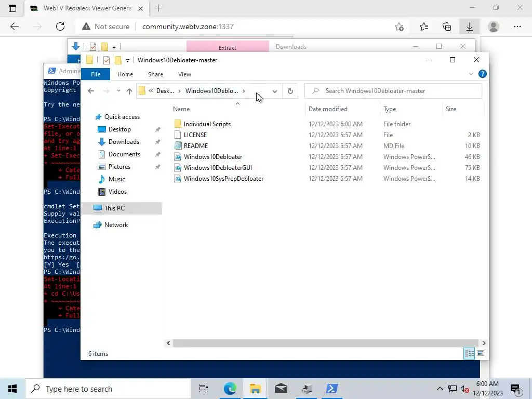Show hidden system tray icons

tap(440, 389)
